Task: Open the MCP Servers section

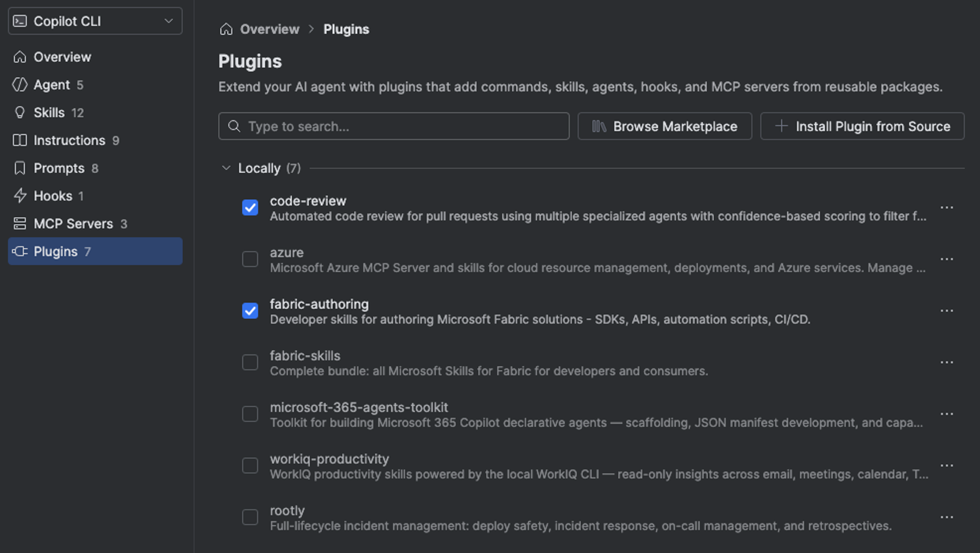Action: pyautogui.click(x=95, y=224)
